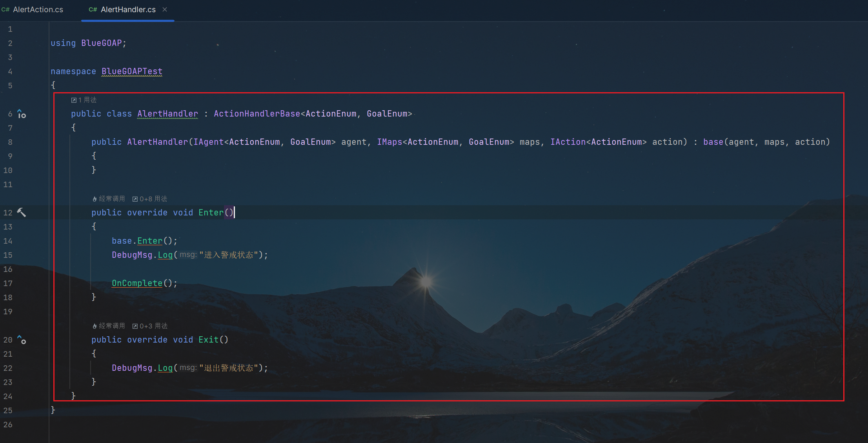Click the override gutter icon beside line 20
The width and height of the screenshot is (868, 443).
coord(22,340)
